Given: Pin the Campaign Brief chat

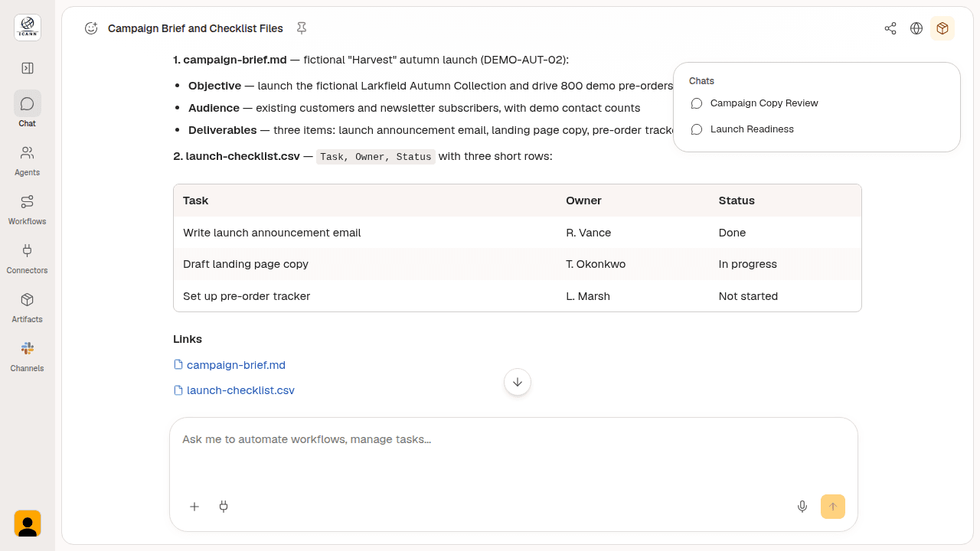Looking at the screenshot, I should click(x=302, y=28).
